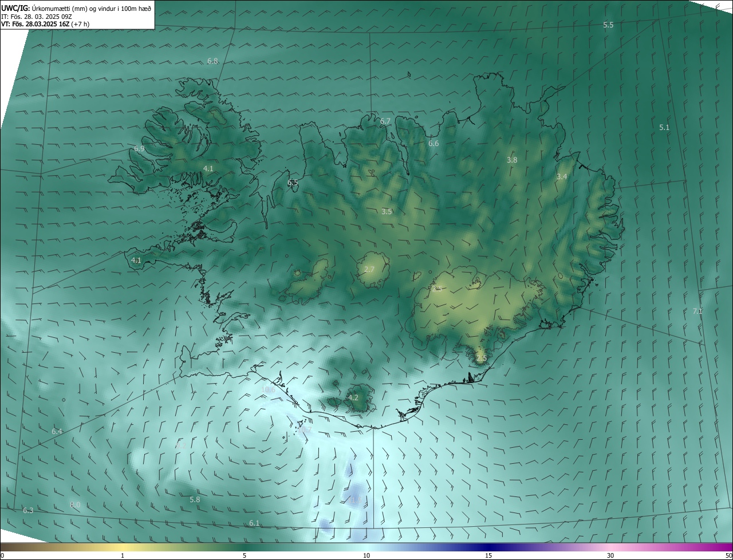Image resolution: width=733 pixels, height=560 pixels.
Task: Click the 6.8 value label
Action: point(212,61)
